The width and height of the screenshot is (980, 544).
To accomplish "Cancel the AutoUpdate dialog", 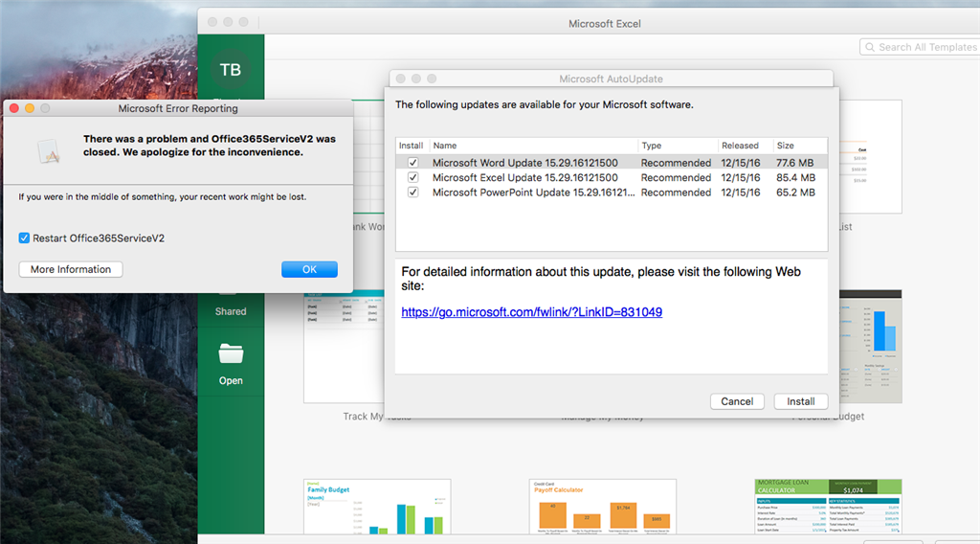I will pos(737,401).
